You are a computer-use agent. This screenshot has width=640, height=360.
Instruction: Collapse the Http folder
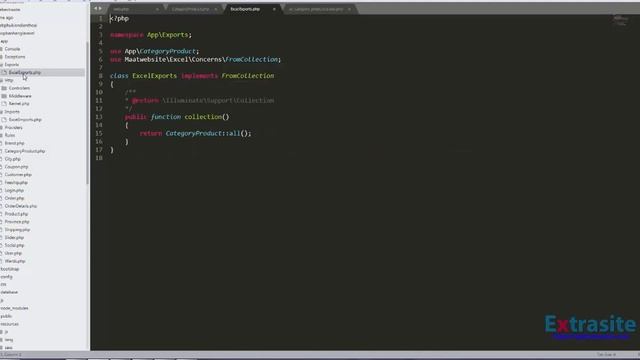point(9,80)
